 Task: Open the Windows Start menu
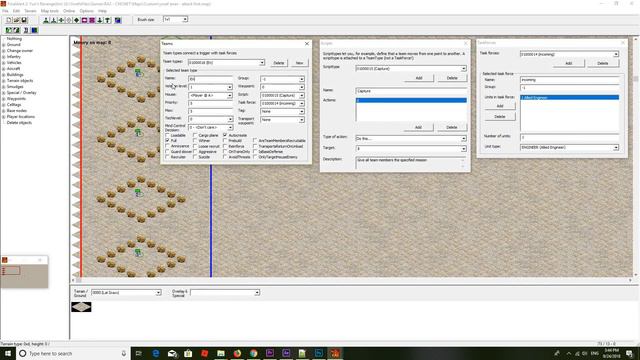click(x=8, y=353)
